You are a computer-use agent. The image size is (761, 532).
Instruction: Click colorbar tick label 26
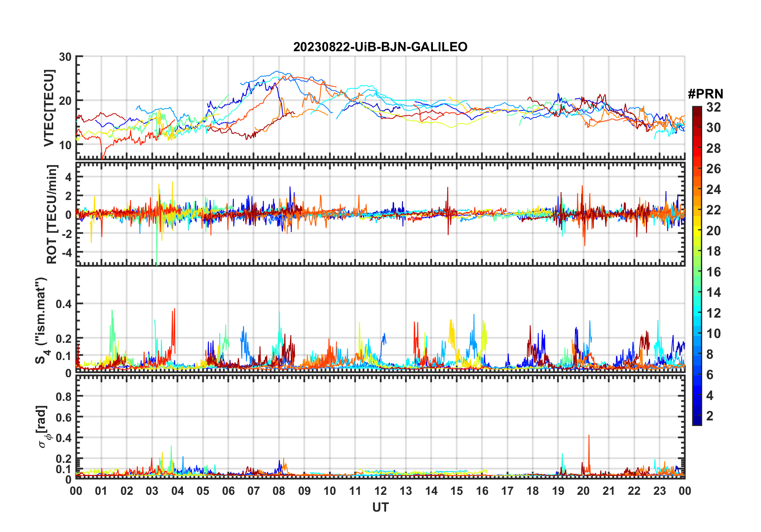[x=713, y=169]
